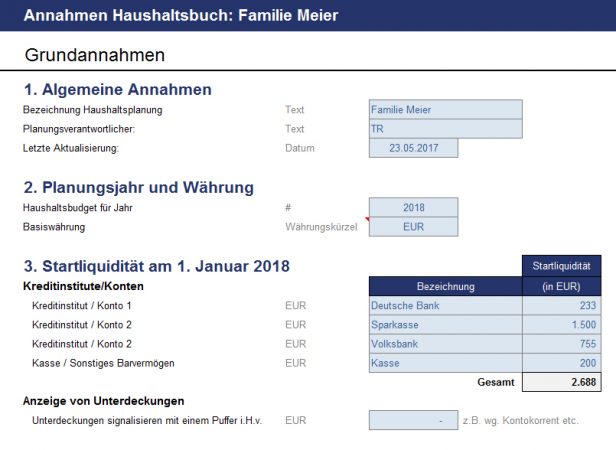Select the date cell showing 23.05.2017
Image resolution: width=616 pixels, height=450 pixels.
click(413, 148)
